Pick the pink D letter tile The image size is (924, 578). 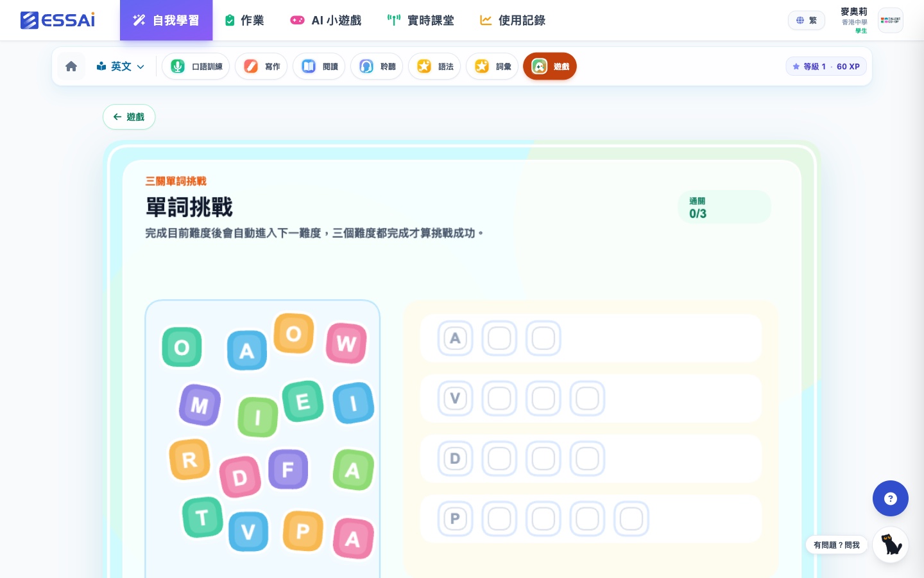pos(240,477)
